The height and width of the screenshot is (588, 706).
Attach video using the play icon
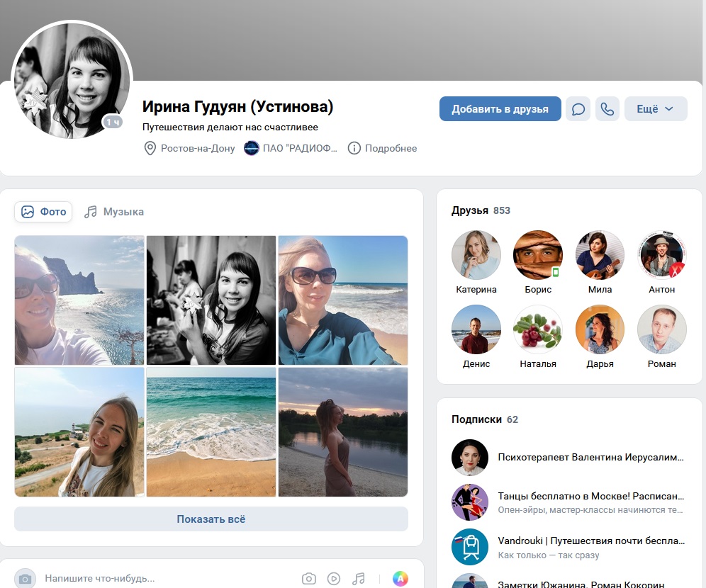click(334, 578)
